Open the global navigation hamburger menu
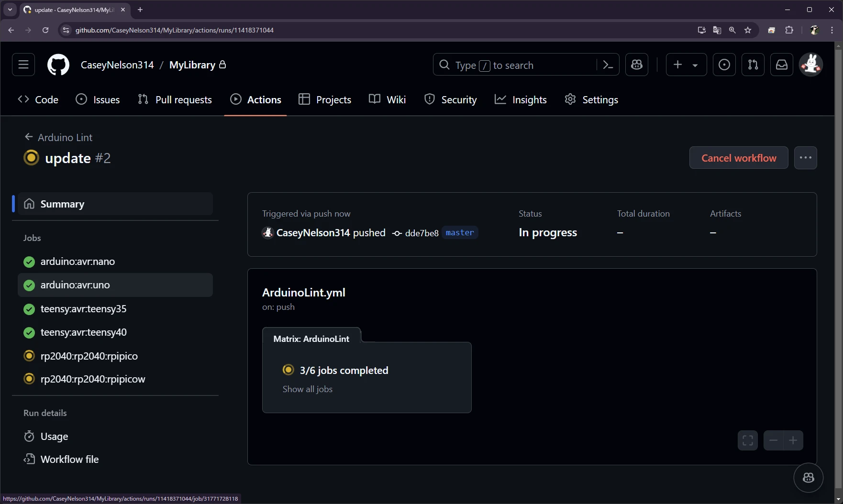This screenshot has width=843, height=504. (23, 65)
